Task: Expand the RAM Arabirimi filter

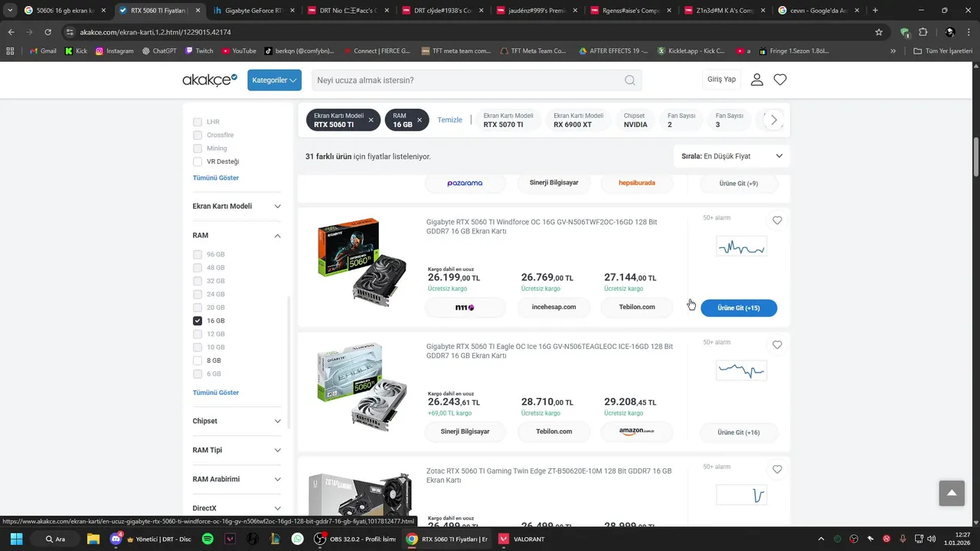Action: 237,479
